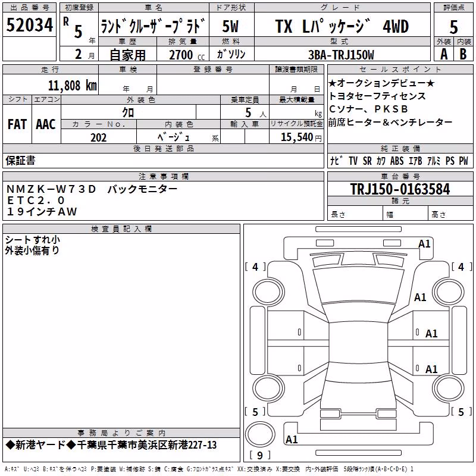Select the ETC2.0 note
The width and height of the screenshot is (476, 476).
coord(36,201)
